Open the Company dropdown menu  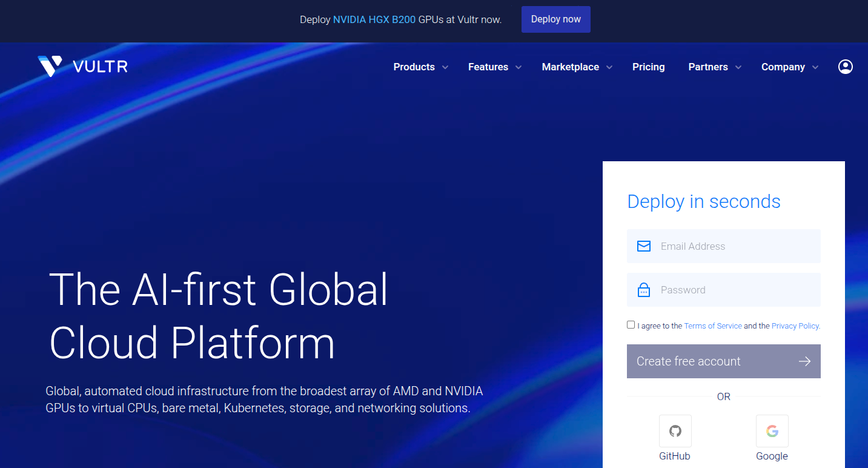point(789,67)
